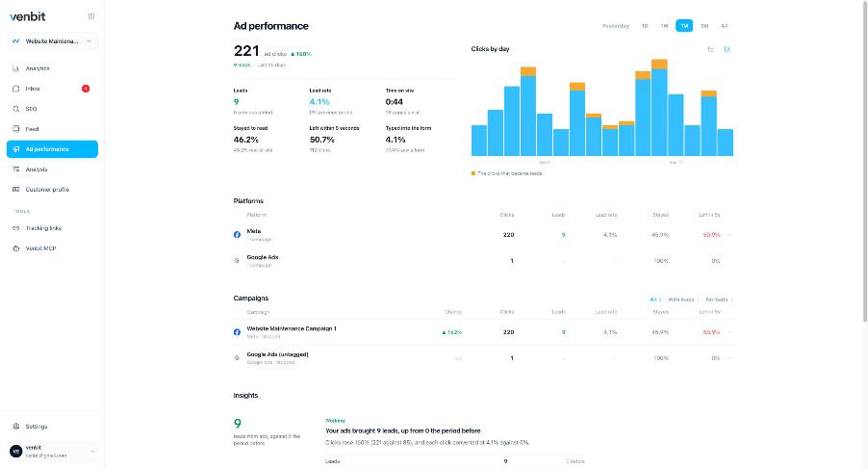This screenshot has width=868, height=469.
Task: Click the red Inbox notification badge
Action: [x=86, y=89]
